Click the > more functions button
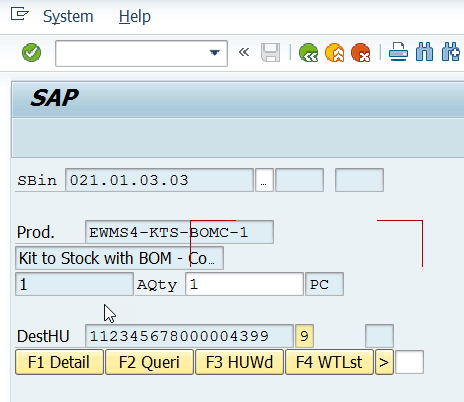 pyautogui.click(x=384, y=362)
